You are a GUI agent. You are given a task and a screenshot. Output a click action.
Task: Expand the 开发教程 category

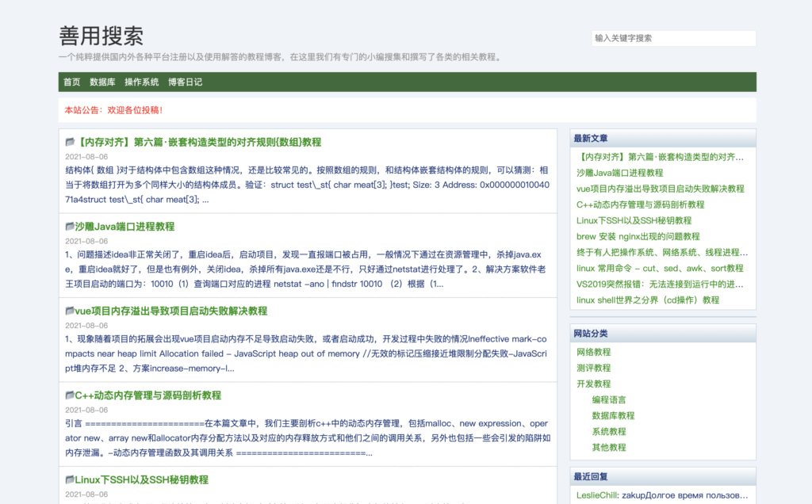[x=591, y=384]
